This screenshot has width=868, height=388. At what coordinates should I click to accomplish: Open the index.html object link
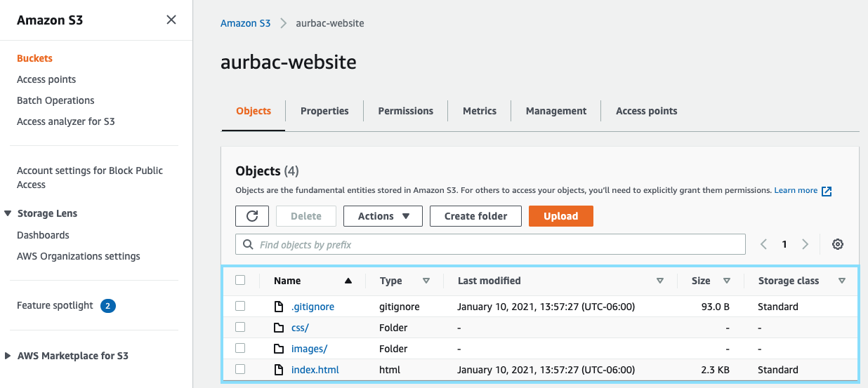pyautogui.click(x=315, y=370)
